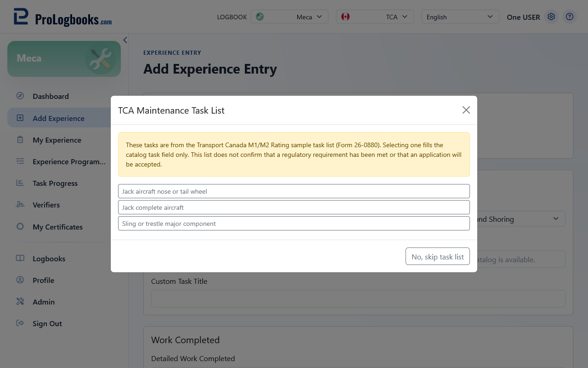Open Experience Program in the sidebar

pos(64,161)
